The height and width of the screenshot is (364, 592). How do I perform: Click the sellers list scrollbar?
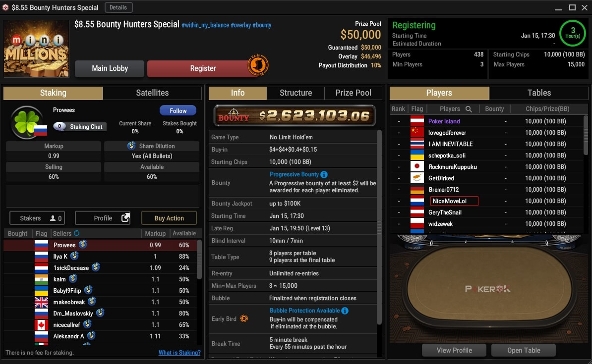coord(199,260)
